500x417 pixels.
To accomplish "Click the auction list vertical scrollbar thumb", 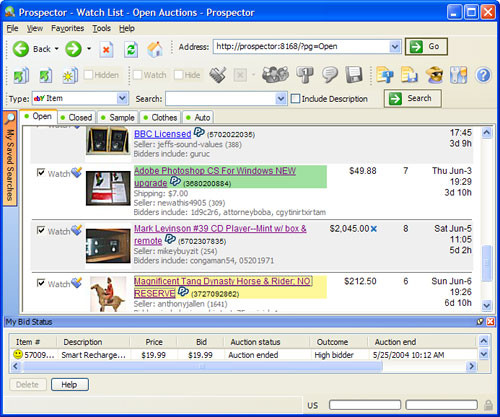I will 487,263.
